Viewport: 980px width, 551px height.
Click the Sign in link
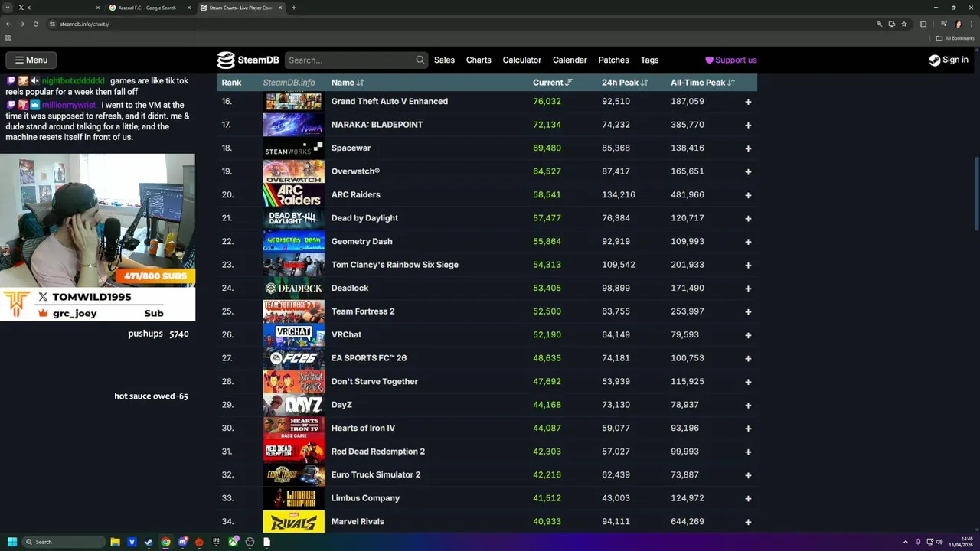tap(949, 60)
